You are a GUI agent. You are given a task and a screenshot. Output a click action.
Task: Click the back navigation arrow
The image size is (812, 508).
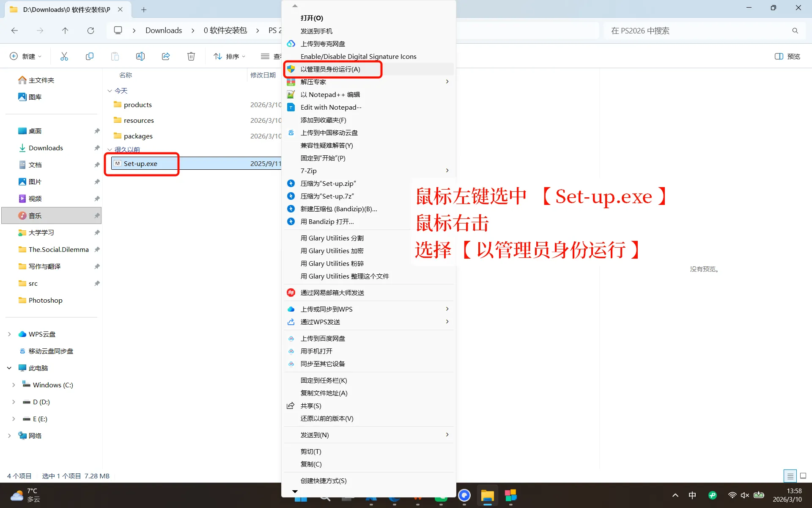[x=14, y=30]
